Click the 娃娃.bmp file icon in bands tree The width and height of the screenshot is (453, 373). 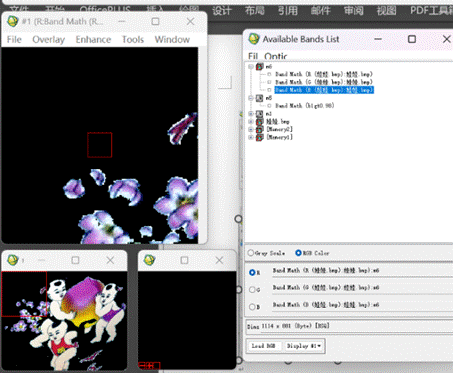coord(260,122)
